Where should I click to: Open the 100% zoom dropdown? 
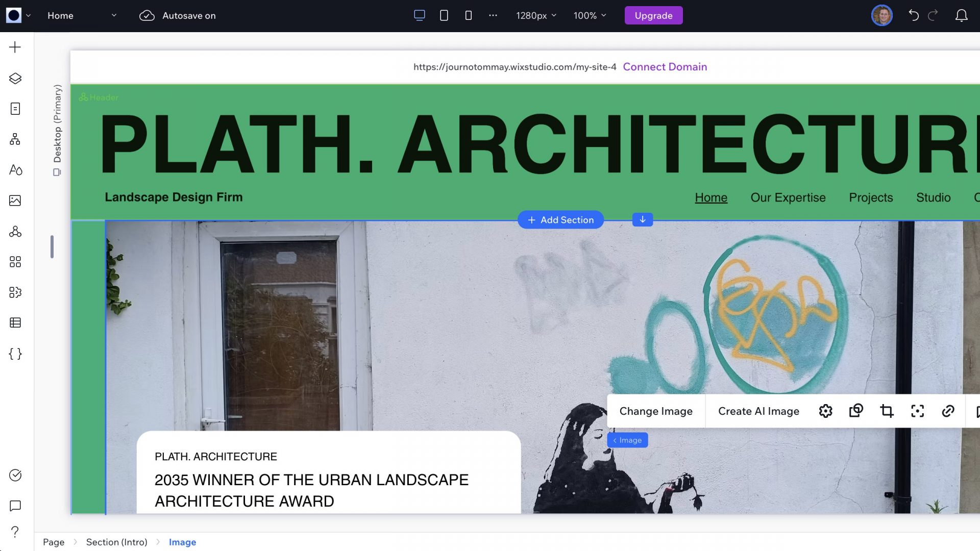click(590, 16)
